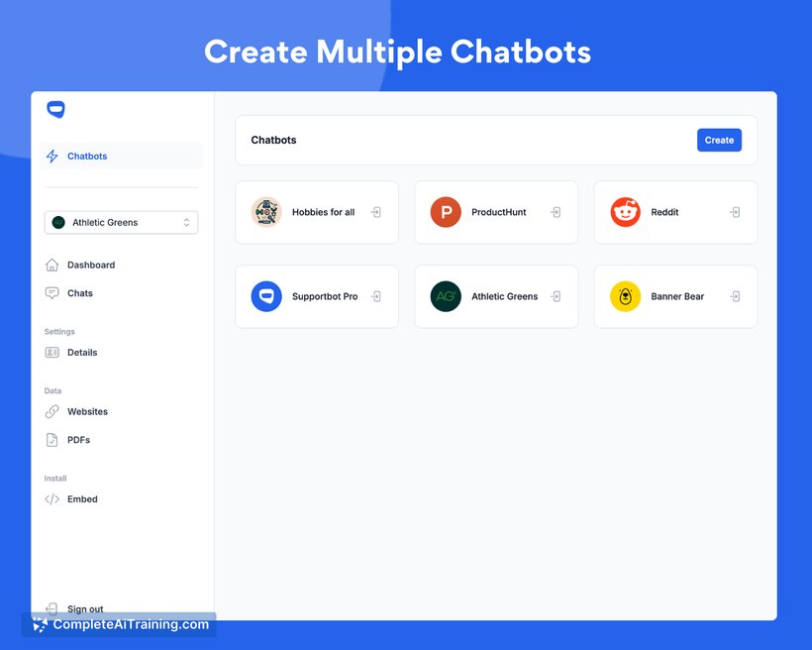Select the Banner Bear chatbot name
This screenshot has height=650, width=812.
pos(677,296)
